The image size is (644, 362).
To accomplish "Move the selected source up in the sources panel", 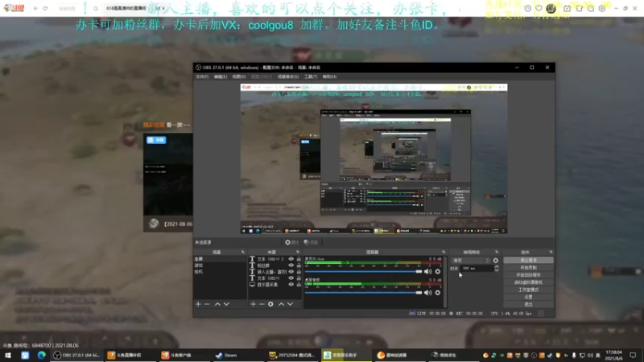I will pyautogui.click(x=281, y=304).
